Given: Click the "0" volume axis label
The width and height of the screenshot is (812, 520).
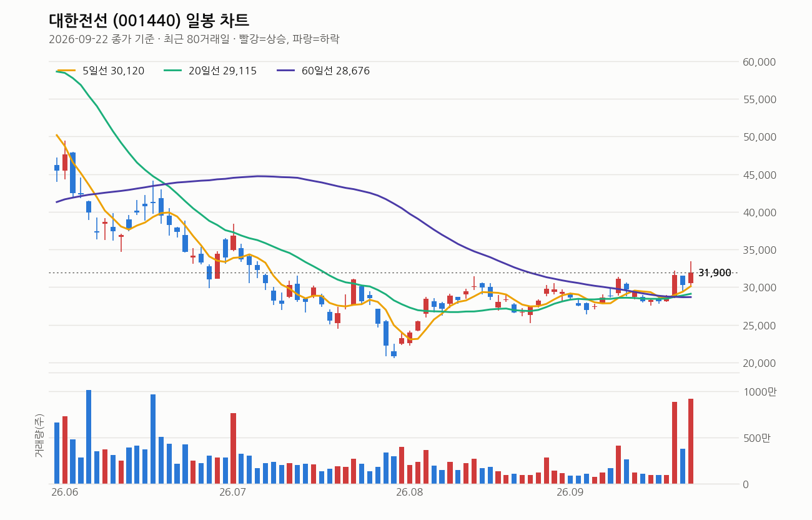Looking at the screenshot, I should 745,484.
